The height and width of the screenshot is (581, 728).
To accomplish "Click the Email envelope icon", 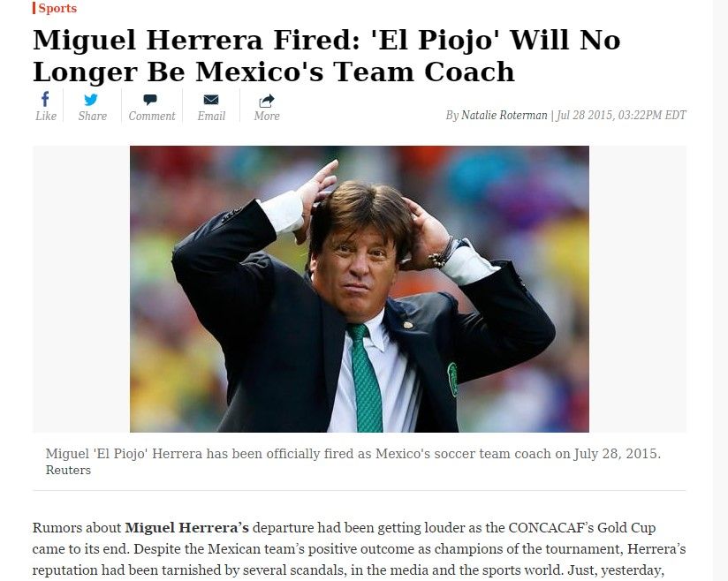I will pyautogui.click(x=211, y=99).
